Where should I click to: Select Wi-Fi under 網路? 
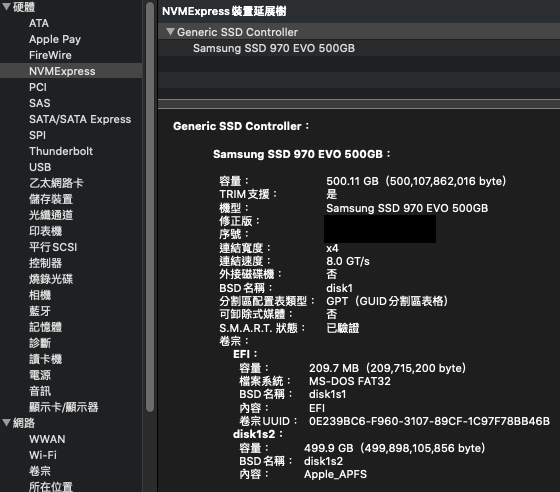[43, 455]
